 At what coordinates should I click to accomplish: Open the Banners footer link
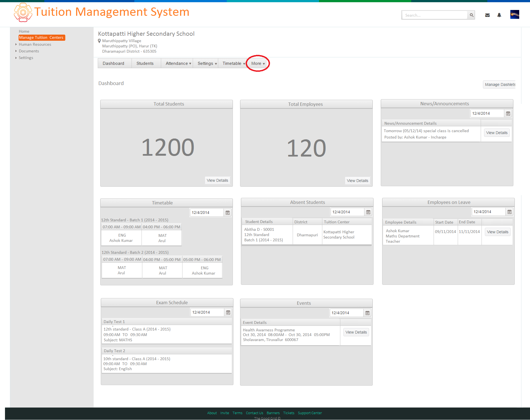(x=273, y=413)
